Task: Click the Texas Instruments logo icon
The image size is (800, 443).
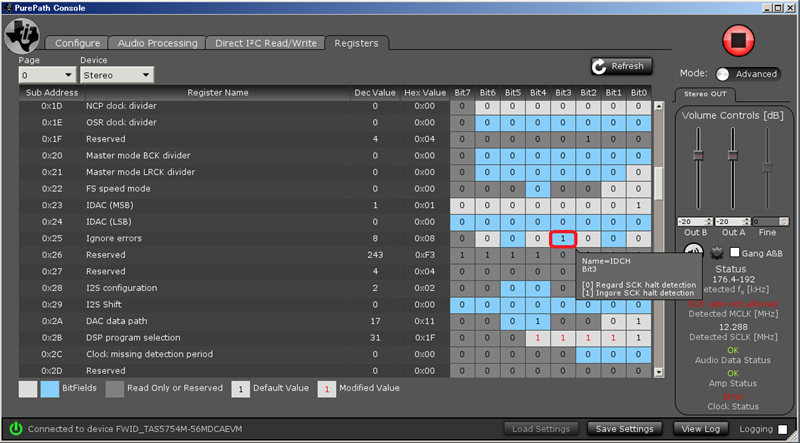Action: 22,36
